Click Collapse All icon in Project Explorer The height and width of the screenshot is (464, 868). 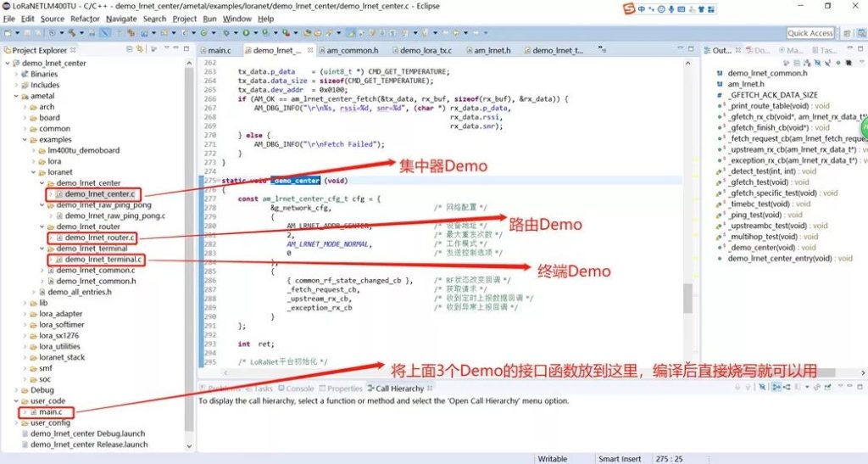pyautogui.click(x=129, y=49)
